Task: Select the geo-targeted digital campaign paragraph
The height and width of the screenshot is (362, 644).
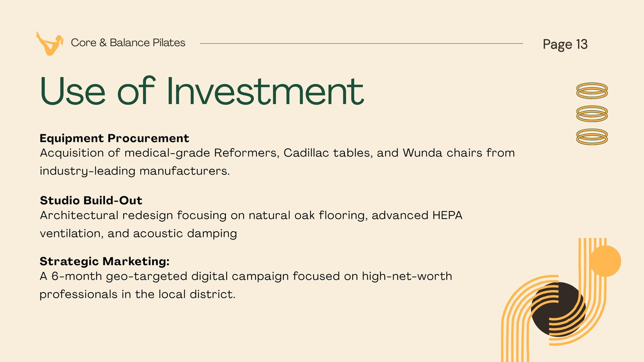Action: tap(246, 285)
